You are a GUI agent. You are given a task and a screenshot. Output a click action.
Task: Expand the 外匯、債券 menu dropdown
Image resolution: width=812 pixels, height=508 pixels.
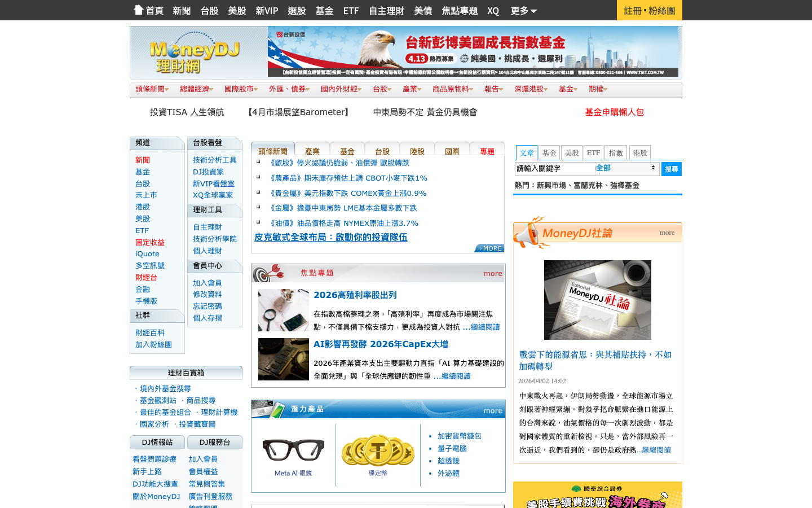click(289, 89)
